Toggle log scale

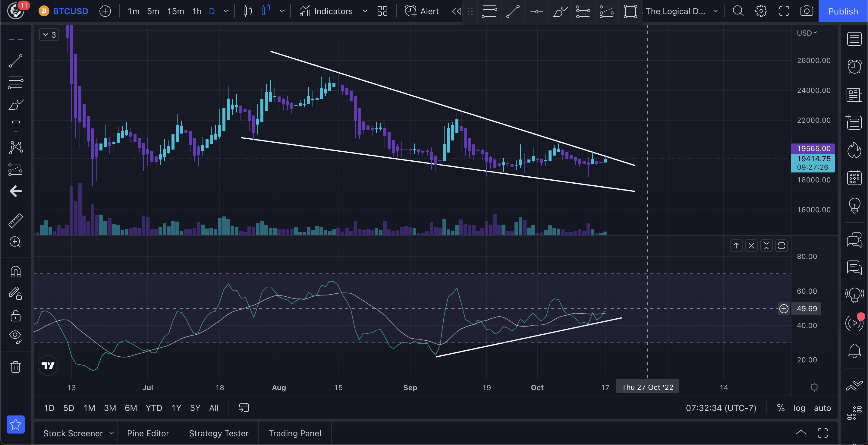coord(799,408)
